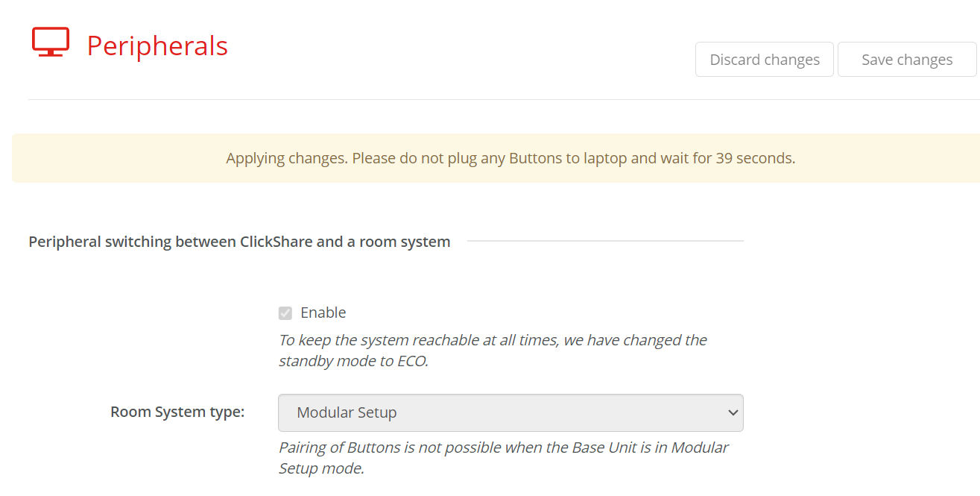Click the Peripheral switching section heading
Screen dimensions: 980x496
pyautogui.click(x=239, y=242)
